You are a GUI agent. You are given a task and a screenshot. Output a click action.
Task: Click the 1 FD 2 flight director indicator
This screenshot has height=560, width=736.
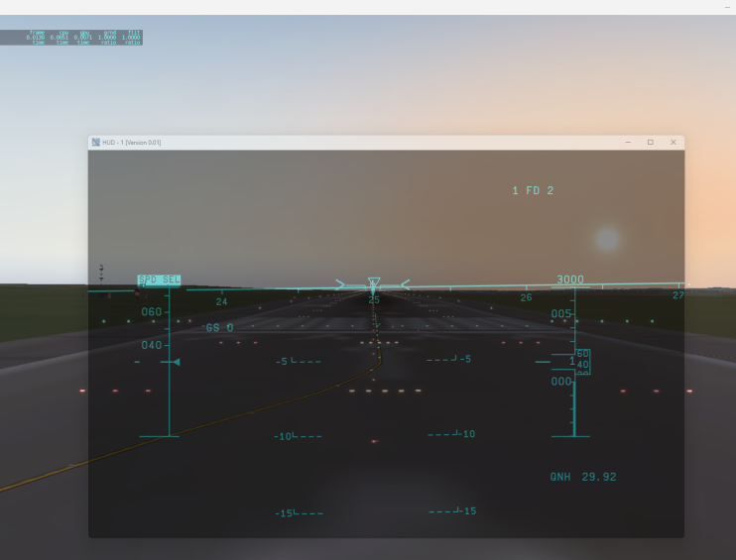click(x=533, y=190)
